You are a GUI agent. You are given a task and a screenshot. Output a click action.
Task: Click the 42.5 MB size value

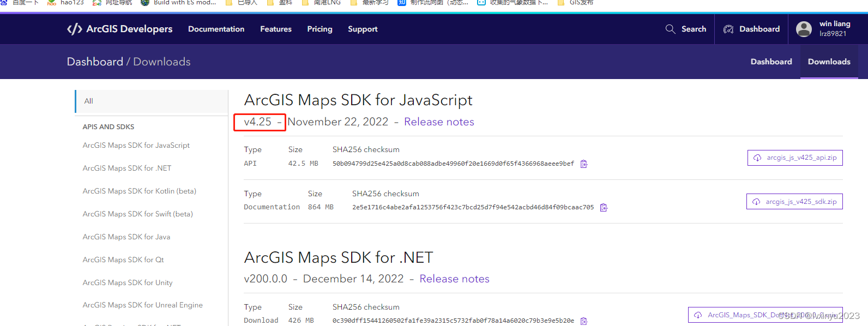(303, 164)
